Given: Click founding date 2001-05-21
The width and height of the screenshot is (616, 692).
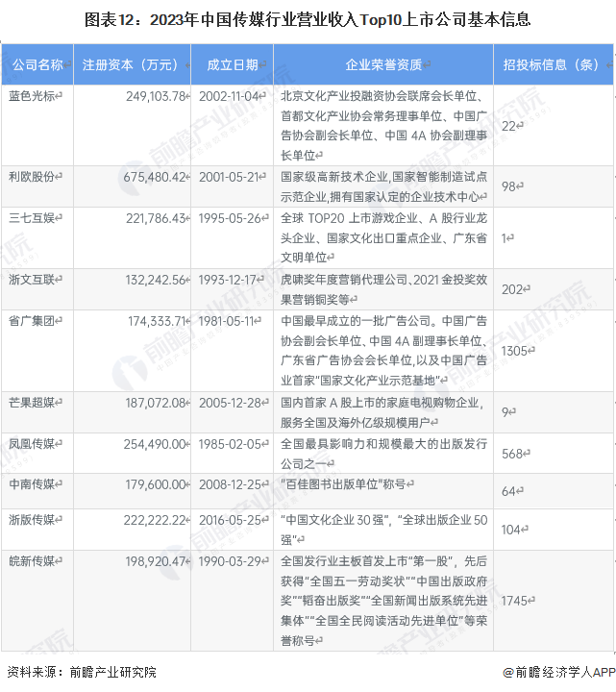Looking at the screenshot, I should tap(229, 177).
